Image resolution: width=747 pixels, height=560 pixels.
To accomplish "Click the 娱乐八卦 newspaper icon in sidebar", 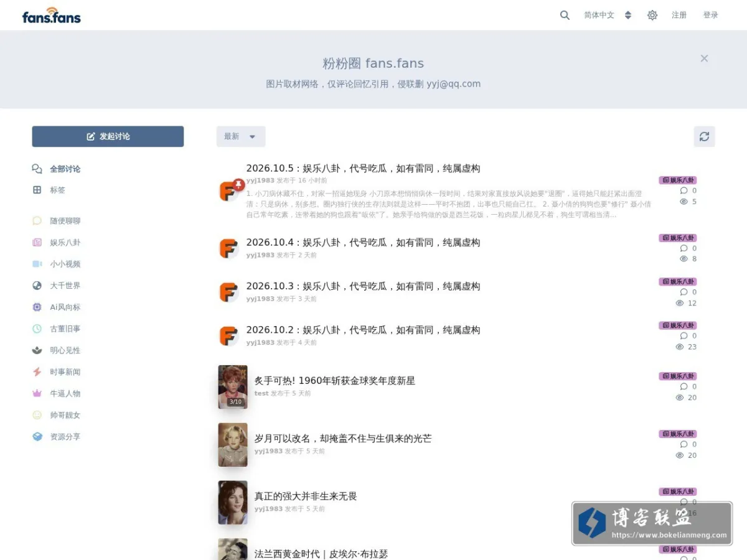I will (x=37, y=243).
